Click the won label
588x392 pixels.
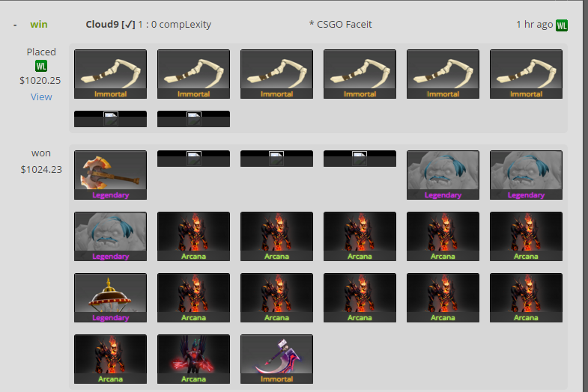point(41,153)
